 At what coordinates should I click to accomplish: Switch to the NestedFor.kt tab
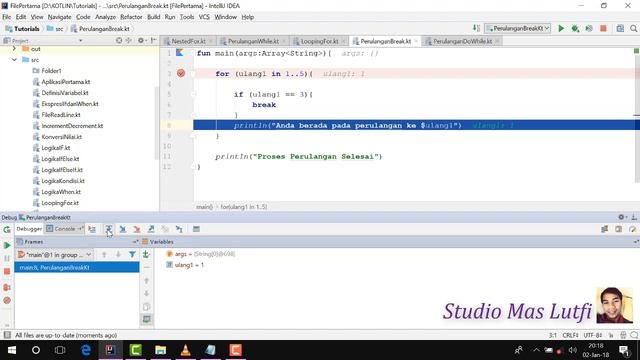click(x=188, y=41)
